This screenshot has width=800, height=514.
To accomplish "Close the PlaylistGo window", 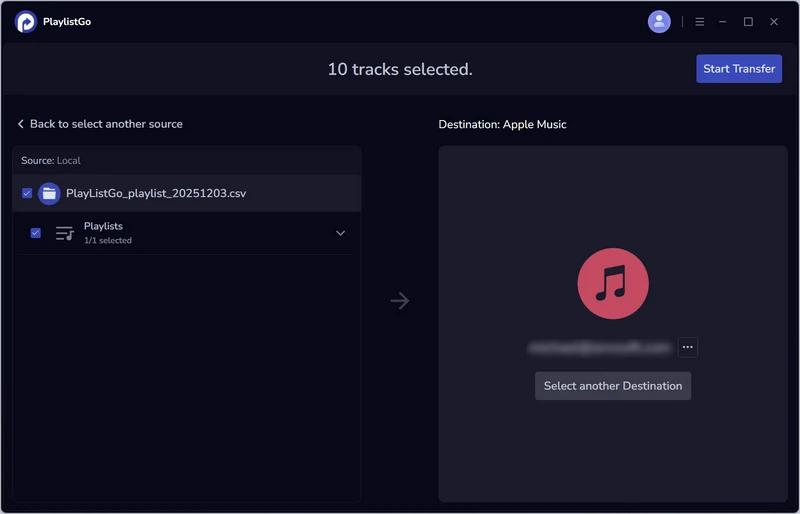I will 774,22.
